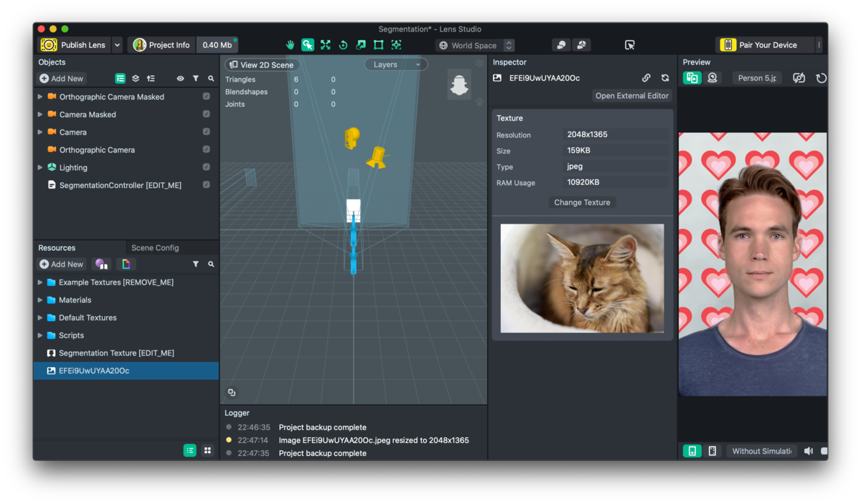The image size is (861, 504).
Task: Open the World Space dropdown
Action: 476,45
